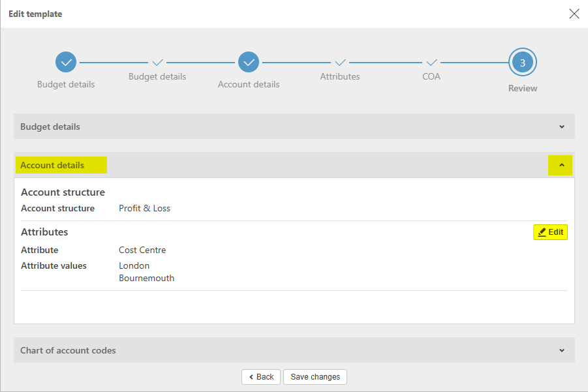
Task: Click the Chart of account codes header title
Action: (x=68, y=350)
